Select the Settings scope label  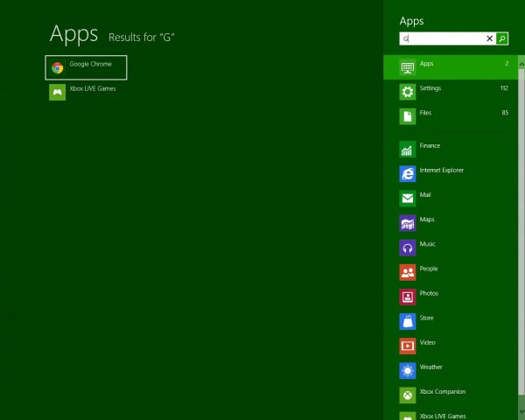coord(430,88)
